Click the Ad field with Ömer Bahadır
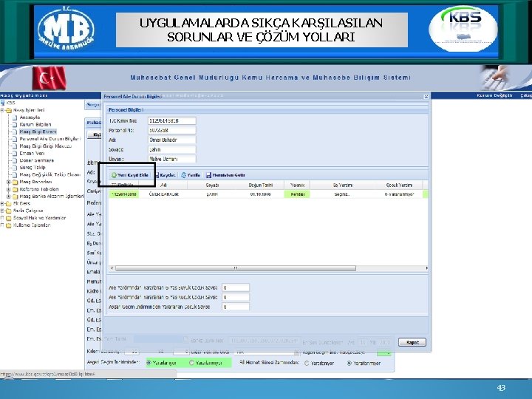532x399 pixels. (171, 140)
